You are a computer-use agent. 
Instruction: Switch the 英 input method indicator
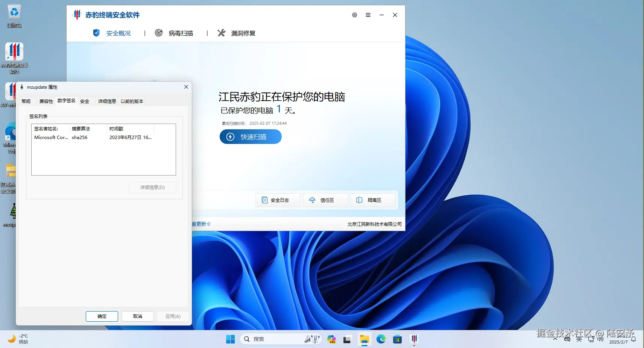click(x=579, y=339)
